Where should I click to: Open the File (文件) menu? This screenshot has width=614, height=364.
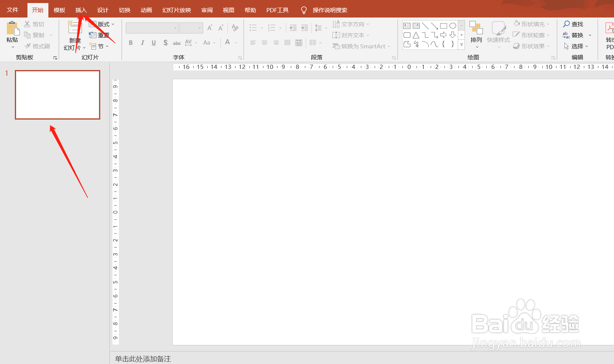(13, 10)
